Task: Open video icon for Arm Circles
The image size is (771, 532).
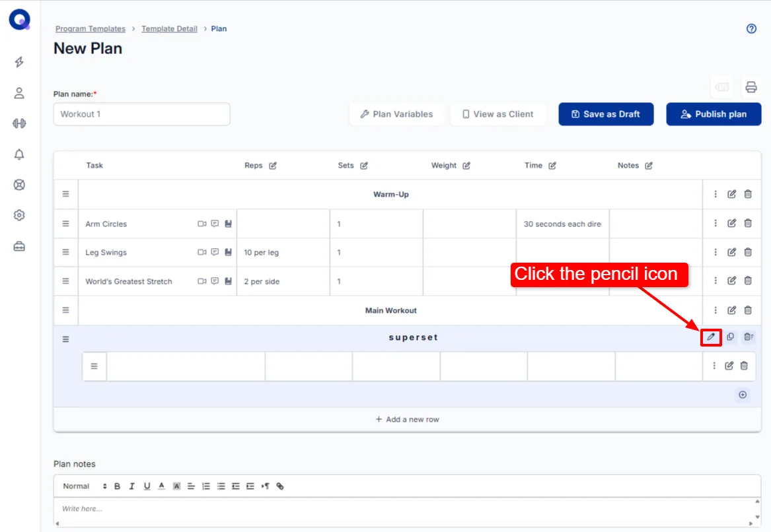Action: 202,224
